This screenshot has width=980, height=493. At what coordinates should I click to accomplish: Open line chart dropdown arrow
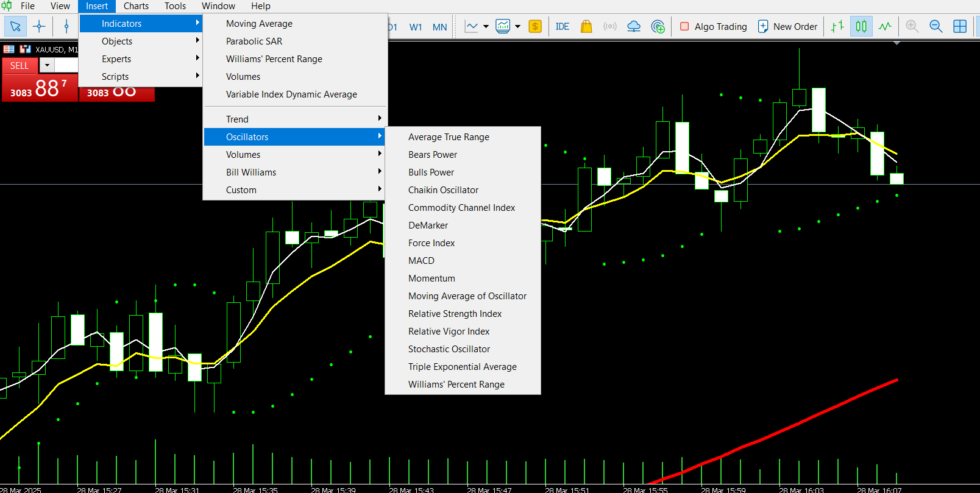tap(486, 26)
